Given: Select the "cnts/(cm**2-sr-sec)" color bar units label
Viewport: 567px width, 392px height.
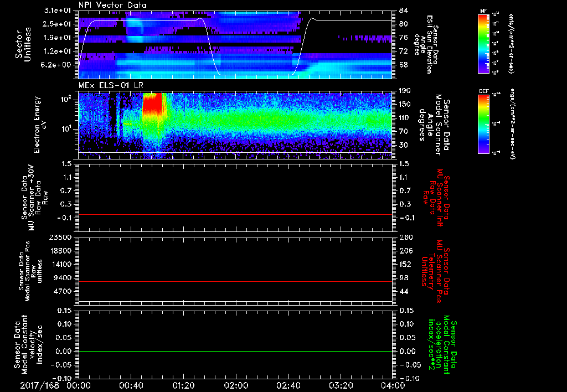Looking at the screenshot, I should click(511, 44).
